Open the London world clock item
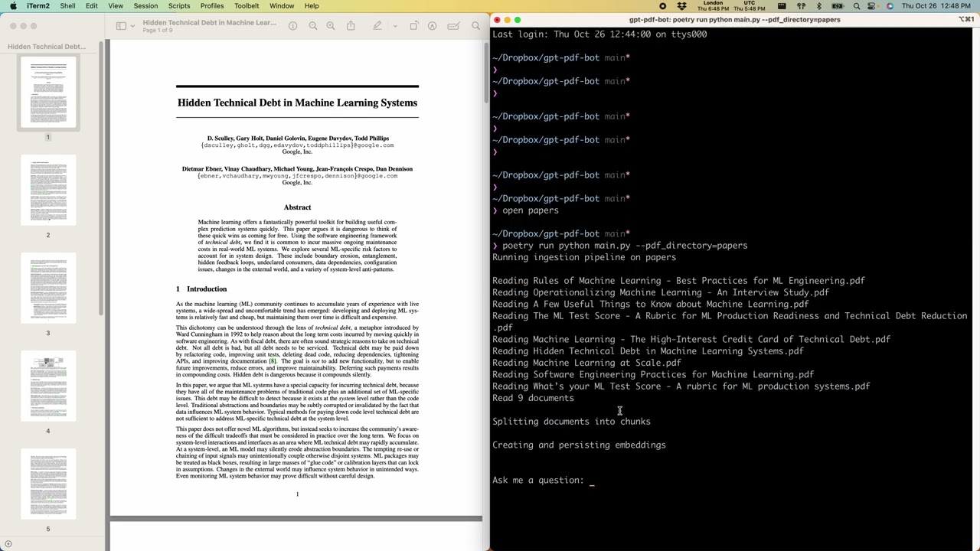 pos(712,6)
